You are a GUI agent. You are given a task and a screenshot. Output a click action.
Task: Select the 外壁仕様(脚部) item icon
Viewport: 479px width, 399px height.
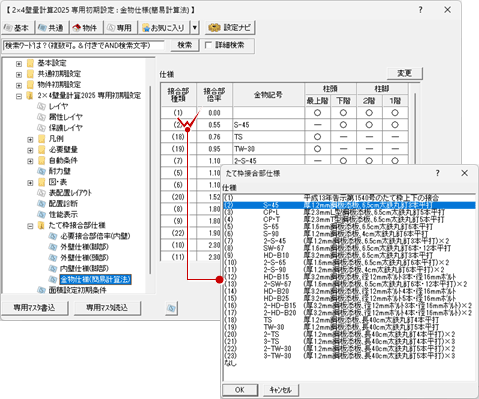[x=53, y=247]
